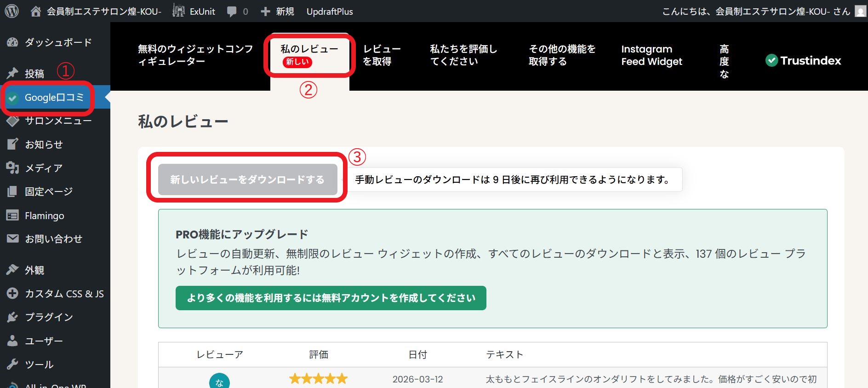Click the Trustindex logo
Image resolution: width=868 pixels, height=388 pixels.
point(803,60)
